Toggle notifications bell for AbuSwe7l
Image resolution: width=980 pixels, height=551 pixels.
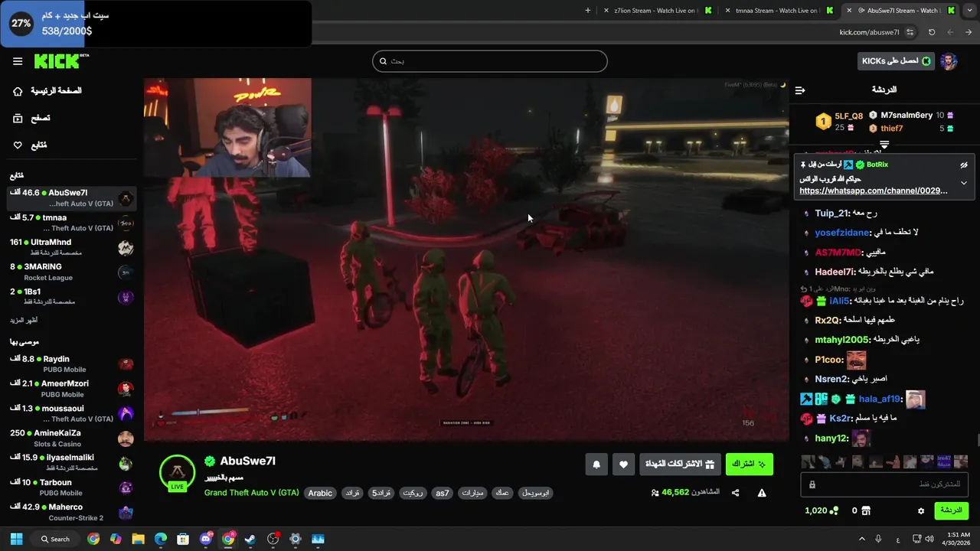tap(596, 465)
